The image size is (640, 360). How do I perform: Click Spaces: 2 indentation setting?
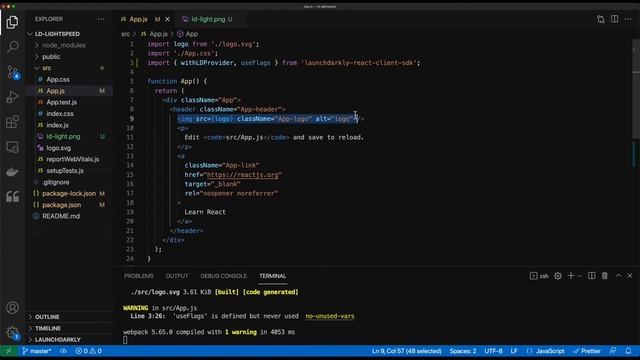(x=463, y=351)
